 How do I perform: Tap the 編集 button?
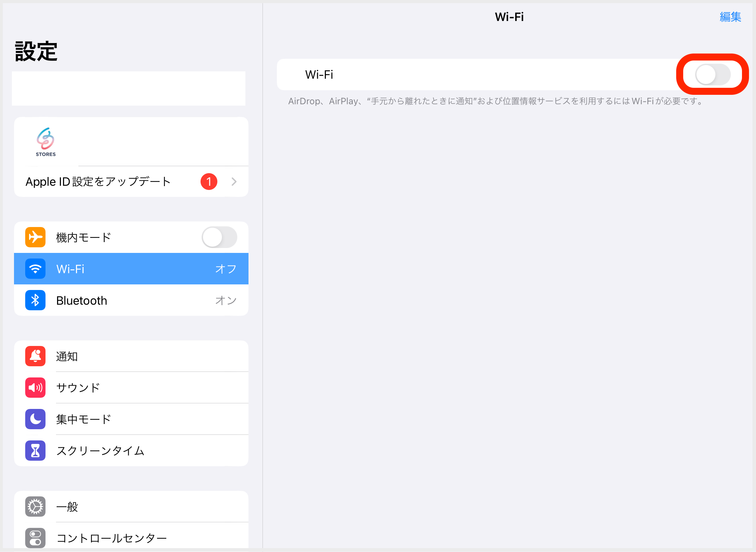(730, 17)
